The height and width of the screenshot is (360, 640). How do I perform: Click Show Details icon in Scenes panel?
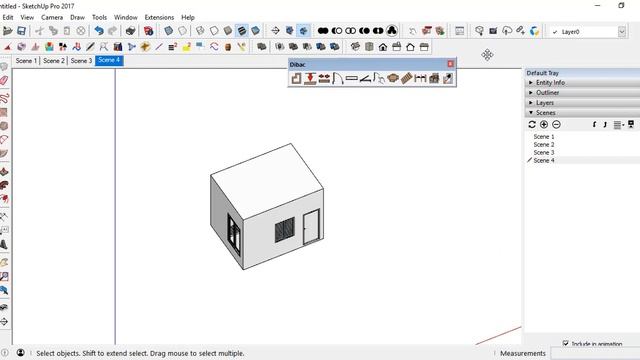631,124
